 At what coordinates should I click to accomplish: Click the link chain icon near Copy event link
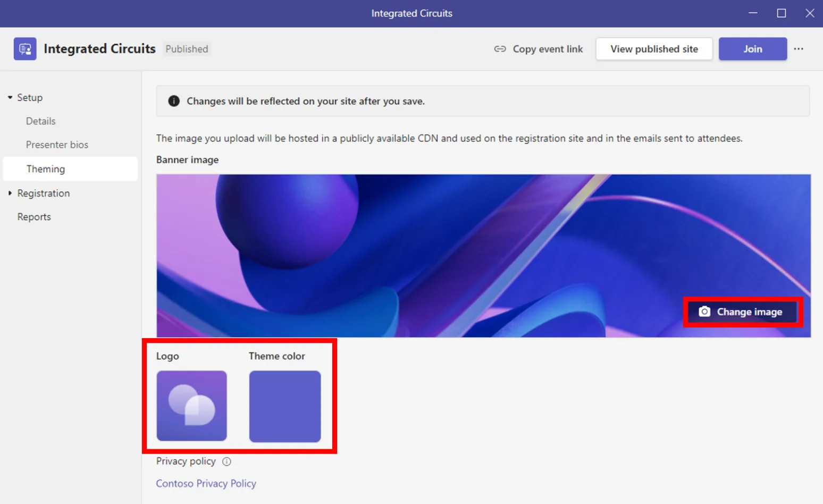coord(500,49)
